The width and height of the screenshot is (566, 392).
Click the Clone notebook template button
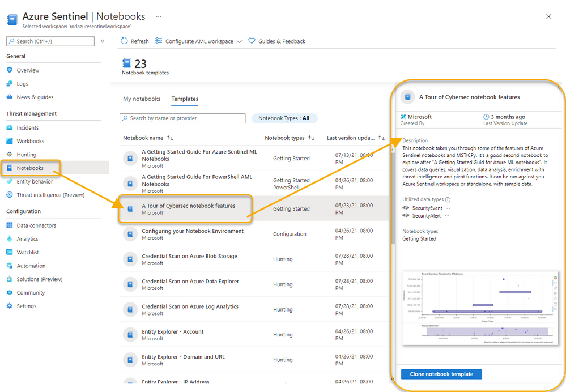[441, 374]
